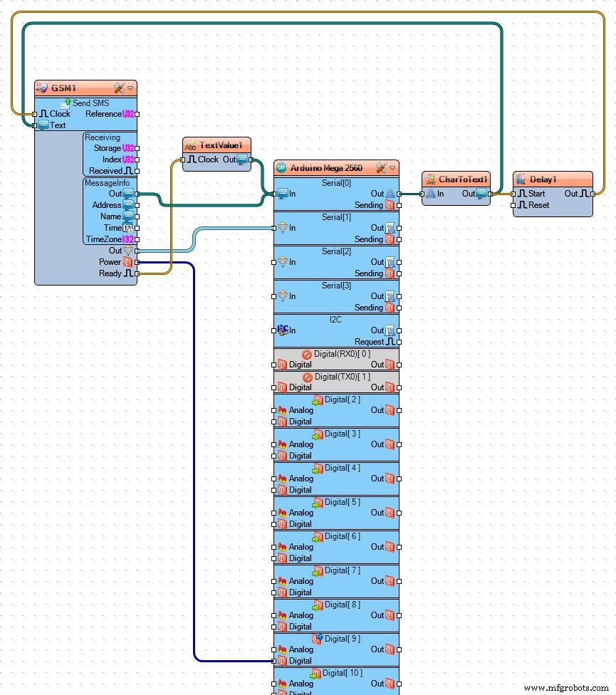
Task: Expand the Arduino Mega 2560 dropdown arrow
Action: coord(392,168)
